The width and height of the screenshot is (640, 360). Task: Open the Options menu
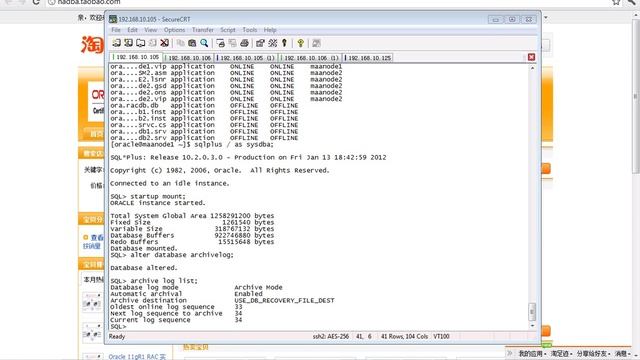tap(175, 30)
